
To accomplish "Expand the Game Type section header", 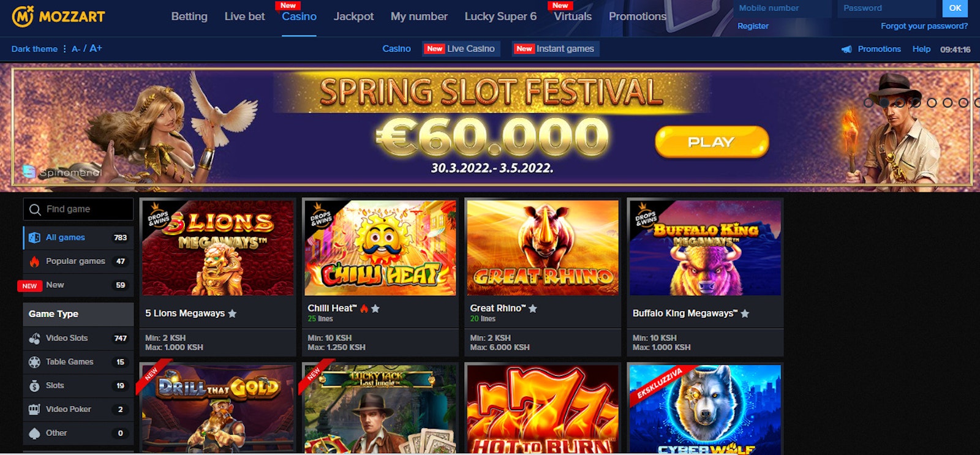I will click(78, 314).
